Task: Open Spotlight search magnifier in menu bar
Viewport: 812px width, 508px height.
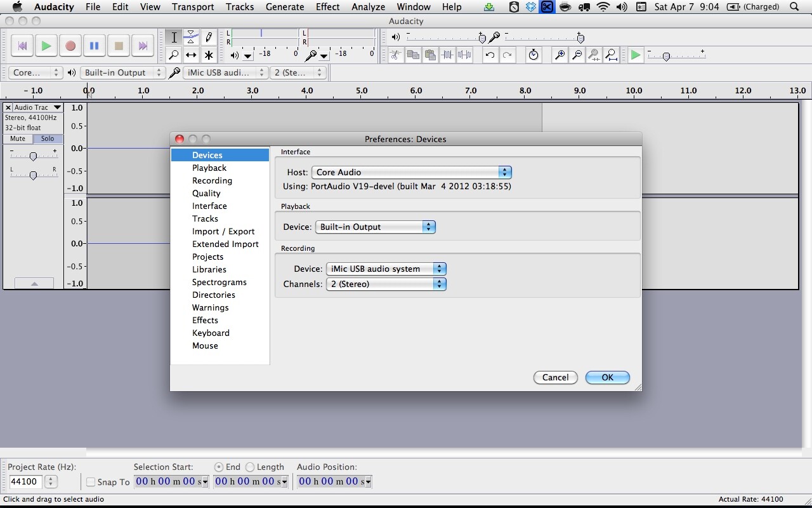Action: (794, 7)
